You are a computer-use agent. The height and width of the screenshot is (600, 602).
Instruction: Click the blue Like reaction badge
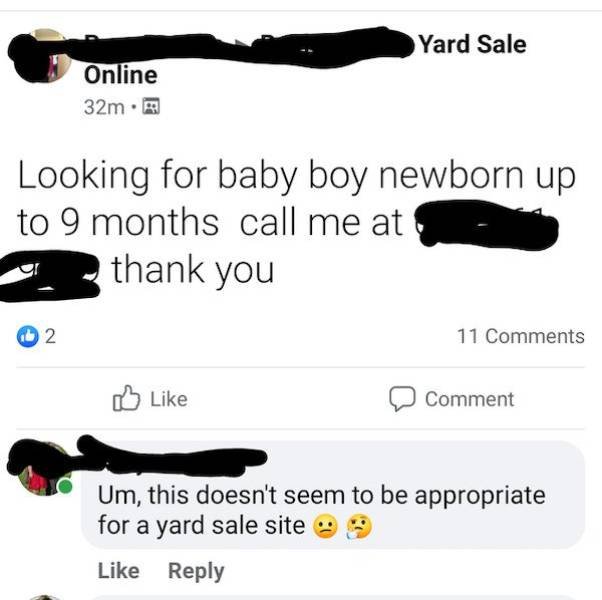pos(28,336)
